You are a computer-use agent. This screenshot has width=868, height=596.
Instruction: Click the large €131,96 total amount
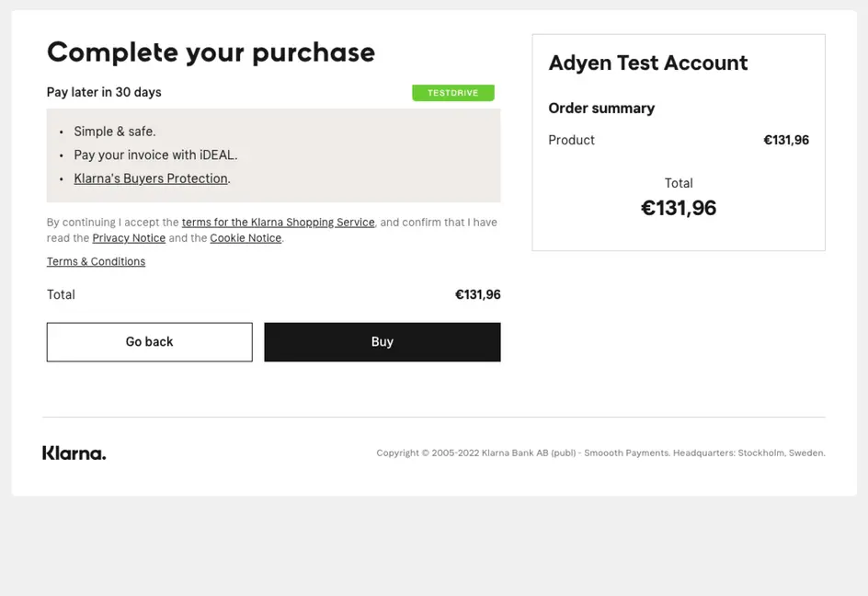tap(679, 208)
